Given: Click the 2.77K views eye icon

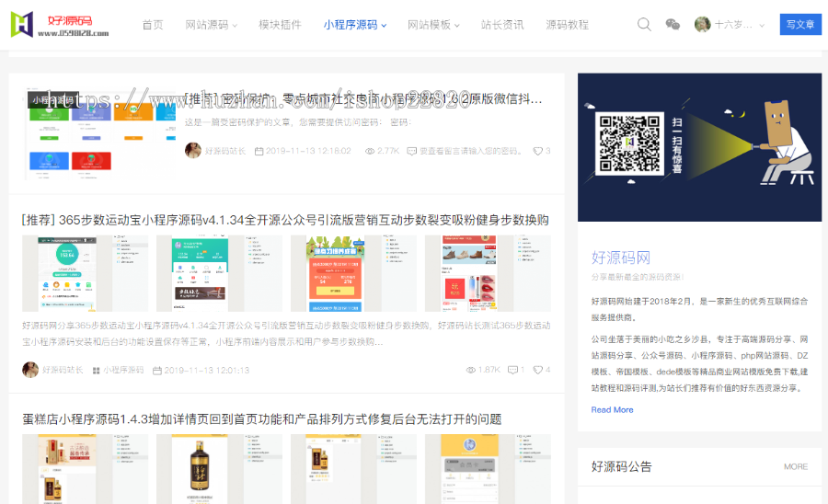Looking at the screenshot, I should 370,151.
